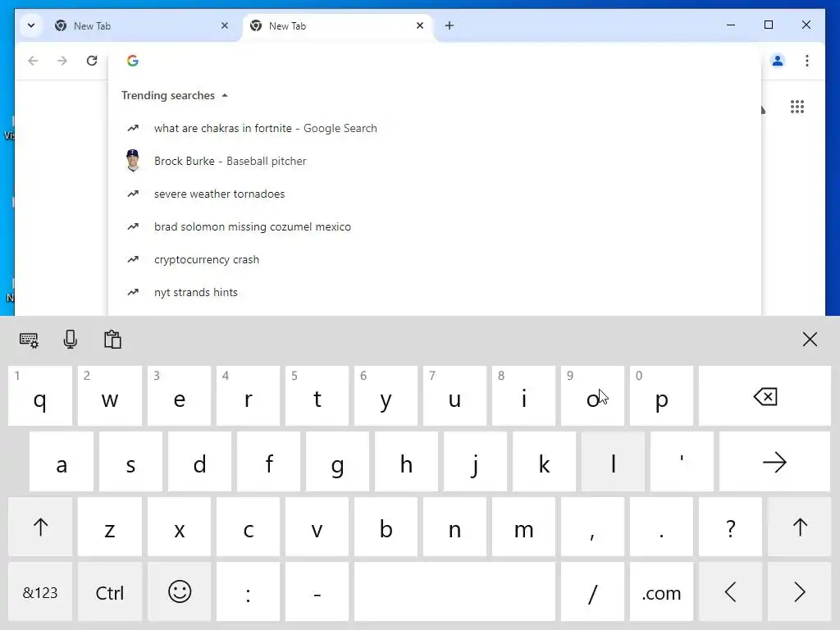The image size is (840, 630).
Task: Start dictation with the microphone icon
Action: point(71,339)
